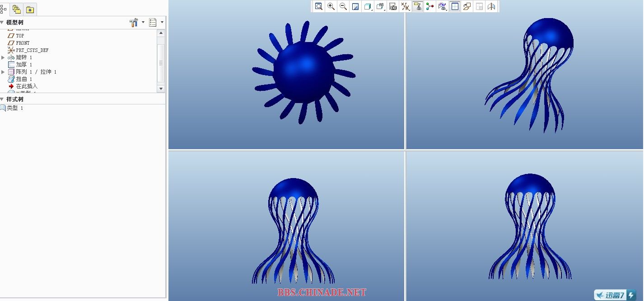Click the Zoom Out magnifier icon
This screenshot has height=301, width=644.
tap(343, 6)
